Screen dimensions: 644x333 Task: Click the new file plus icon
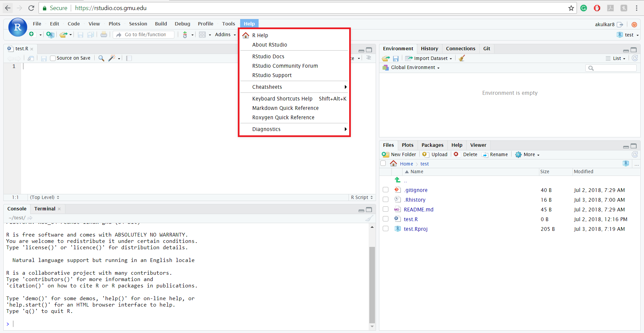tap(31, 34)
